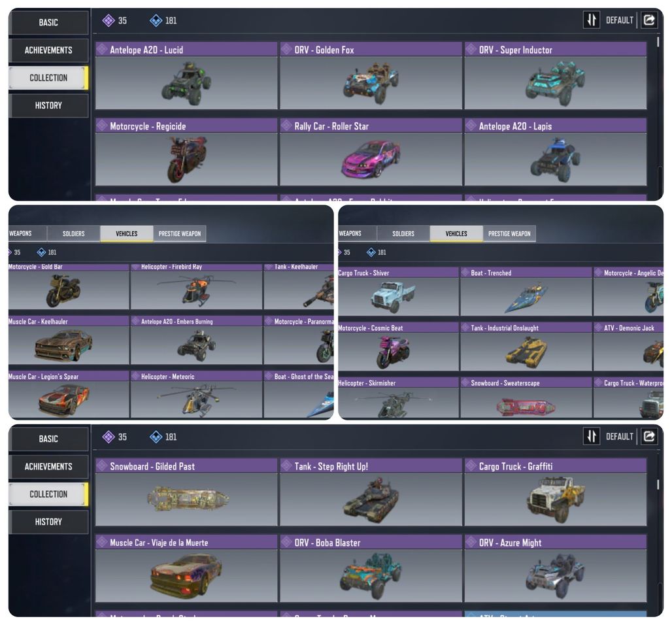The image size is (672, 625).
Task: Click the share icon in top panel
Action: click(649, 20)
